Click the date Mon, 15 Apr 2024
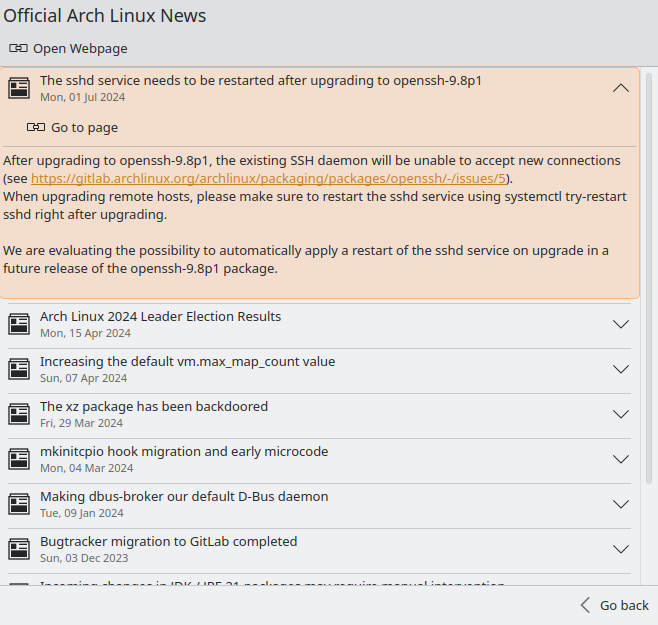The image size is (658, 625). pos(86,333)
